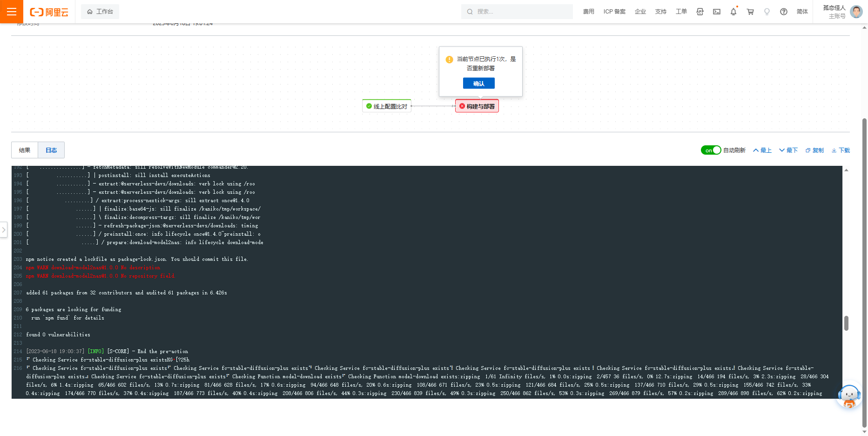Image resolution: width=868 pixels, height=436 pixels.
Task: Click the green [INFO] tag on line 214
Action: pos(96,351)
